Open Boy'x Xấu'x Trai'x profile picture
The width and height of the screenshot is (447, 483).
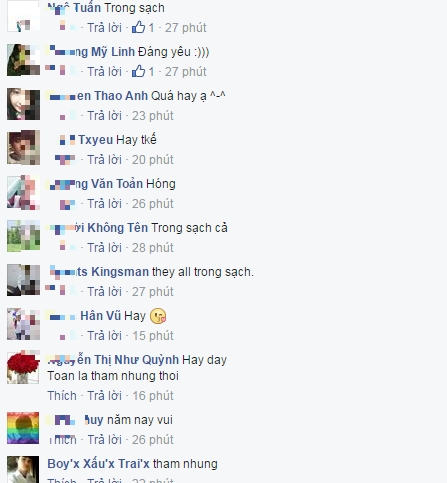click(23, 469)
